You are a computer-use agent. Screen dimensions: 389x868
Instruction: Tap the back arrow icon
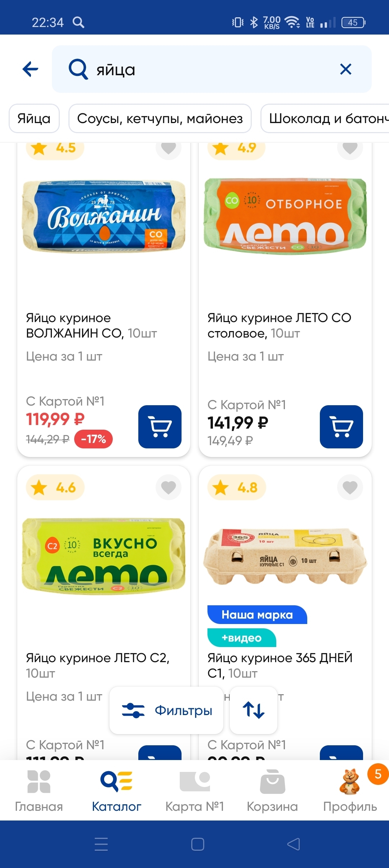(x=30, y=69)
